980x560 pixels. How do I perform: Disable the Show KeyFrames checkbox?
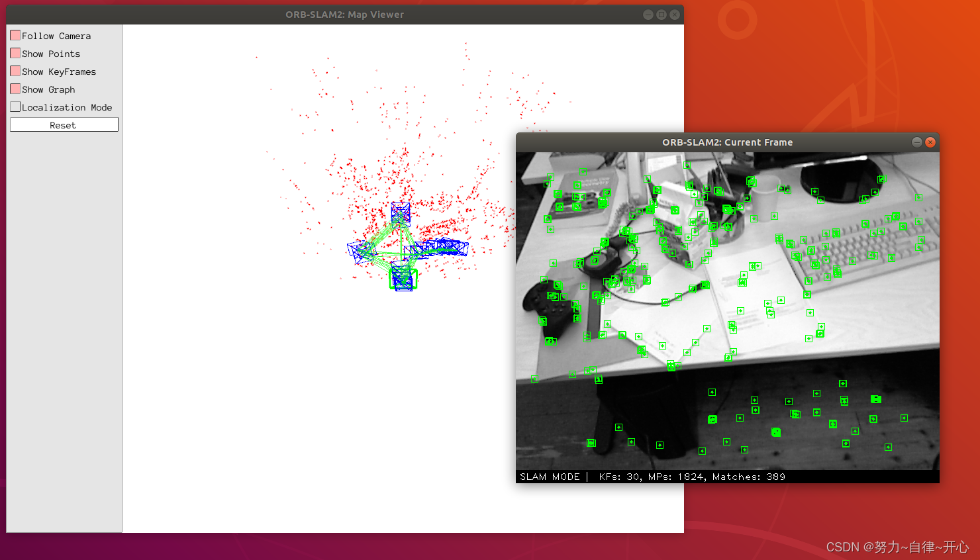pos(15,71)
